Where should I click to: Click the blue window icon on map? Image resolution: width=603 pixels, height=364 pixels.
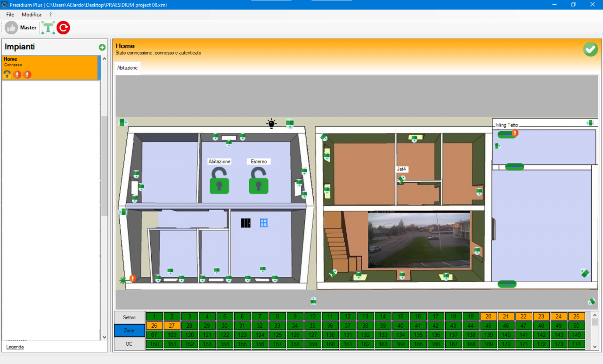pyautogui.click(x=264, y=223)
